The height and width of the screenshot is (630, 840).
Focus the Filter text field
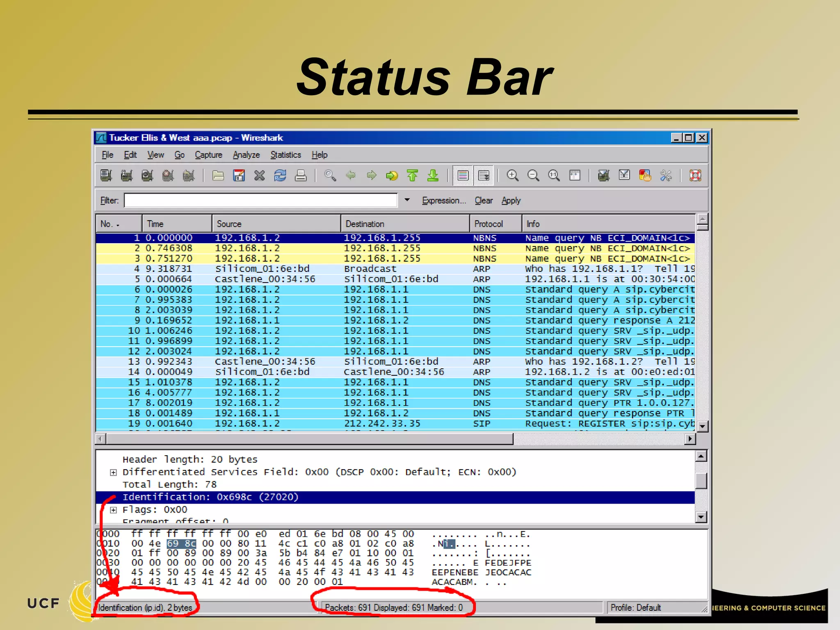click(261, 200)
